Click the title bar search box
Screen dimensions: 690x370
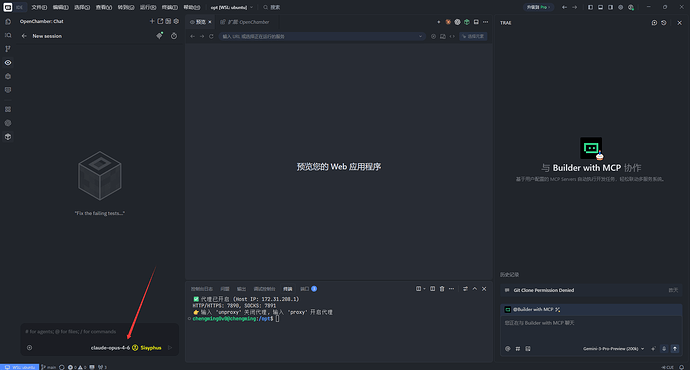click(272, 7)
